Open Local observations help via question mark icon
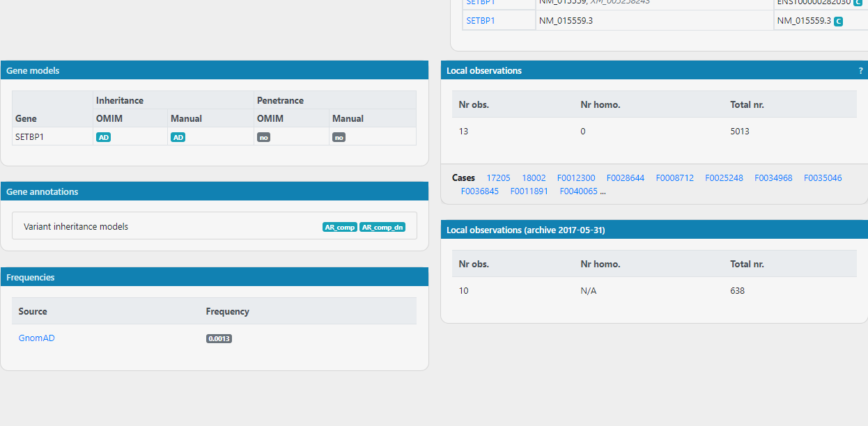Viewport: 868px width, 426px height. [860, 70]
